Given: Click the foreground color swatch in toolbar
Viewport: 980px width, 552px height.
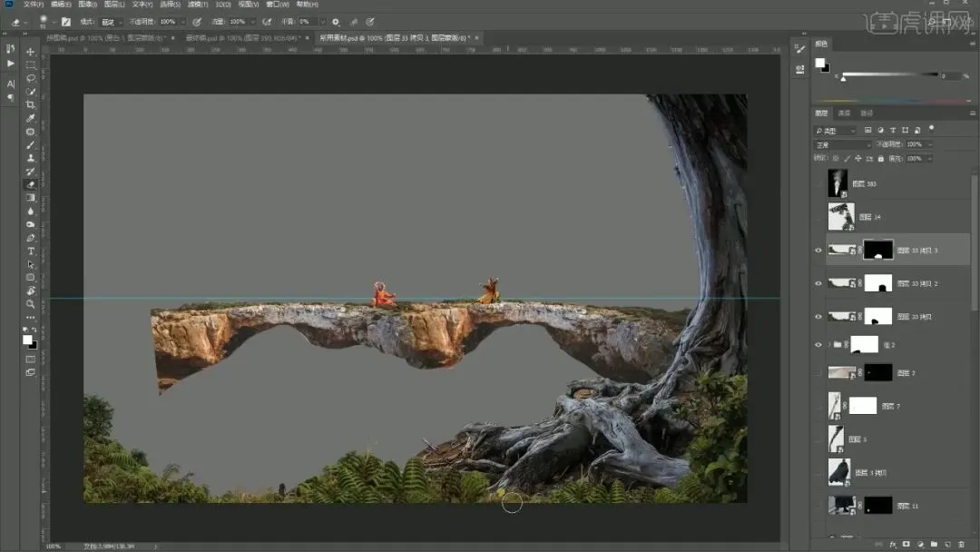Looking at the screenshot, I should (x=27, y=340).
